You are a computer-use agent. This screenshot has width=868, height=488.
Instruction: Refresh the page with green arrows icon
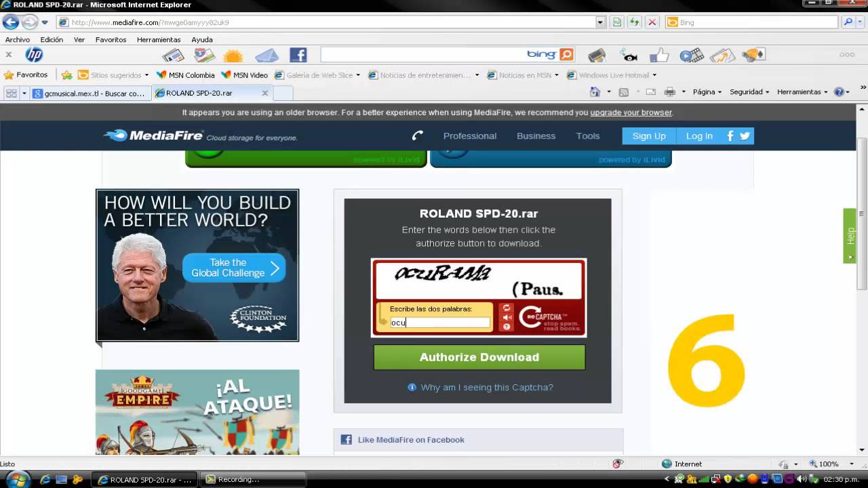point(634,22)
